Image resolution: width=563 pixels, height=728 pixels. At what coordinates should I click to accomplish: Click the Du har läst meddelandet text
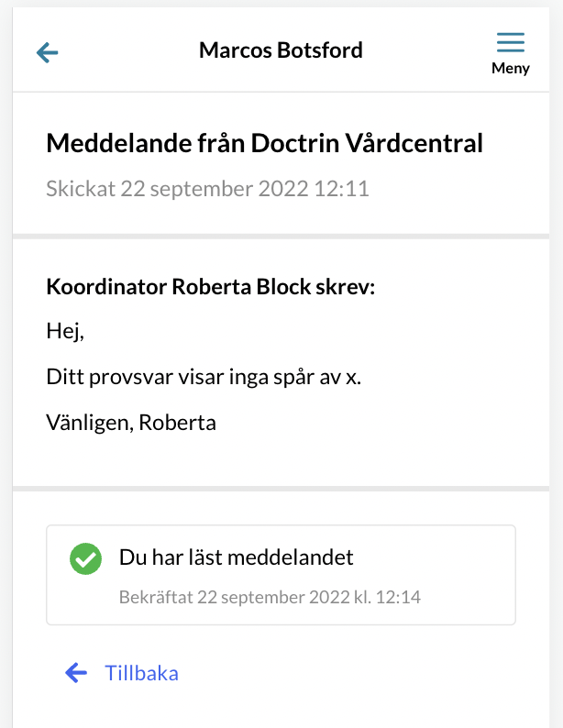pos(237,557)
